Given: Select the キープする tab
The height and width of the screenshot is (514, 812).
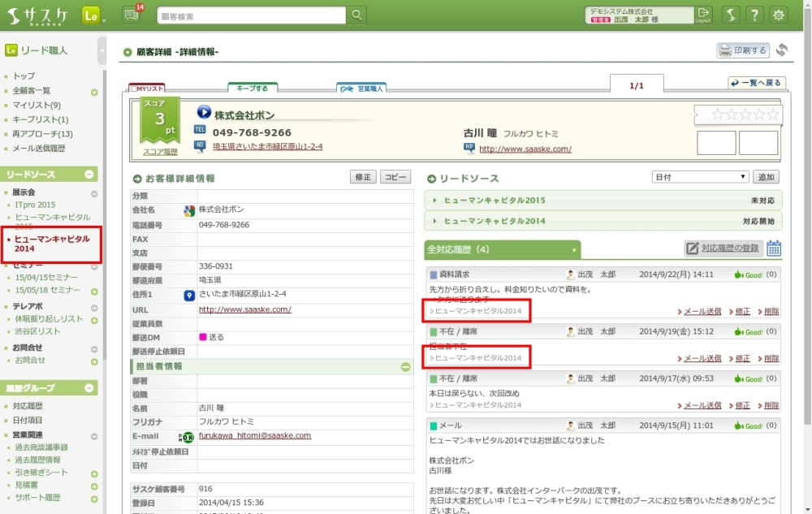Looking at the screenshot, I should click(253, 88).
